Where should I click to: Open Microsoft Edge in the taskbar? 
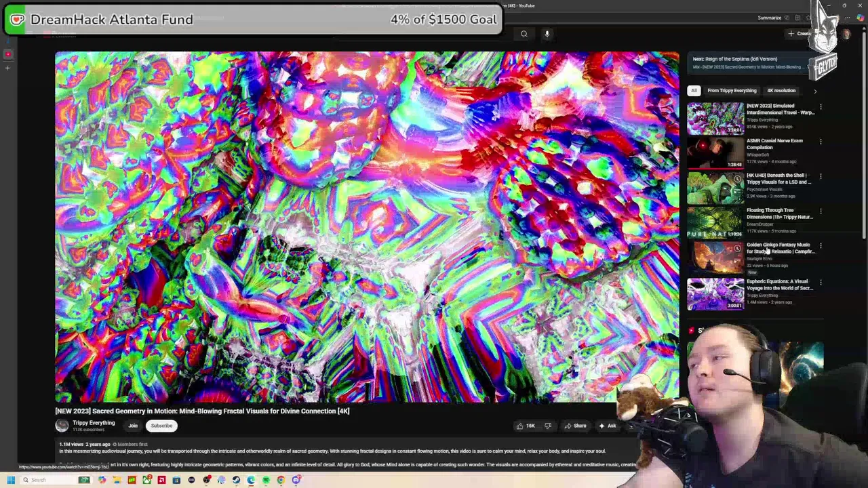[251, 480]
